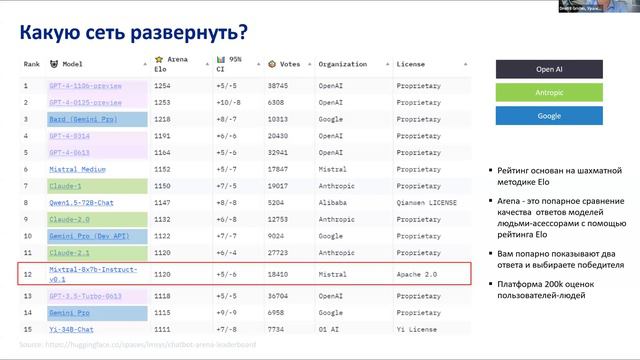Image resolution: width=640 pixels, height=360 pixels.
Task: Open the GPT-4-0613 model link
Action: [69, 153]
